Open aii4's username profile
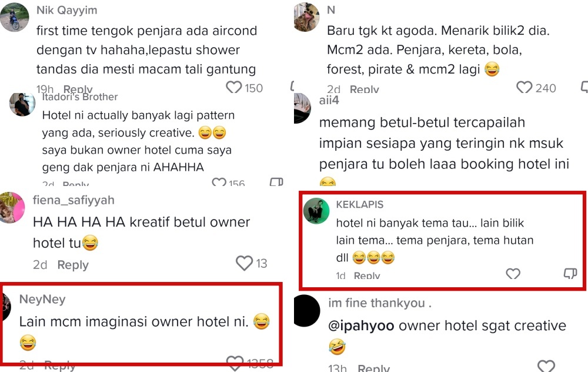The width and height of the screenshot is (588, 372). click(x=329, y=100)
